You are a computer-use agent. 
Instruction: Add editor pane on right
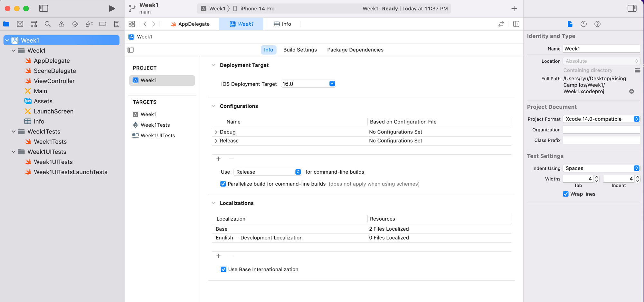[516, 24]
